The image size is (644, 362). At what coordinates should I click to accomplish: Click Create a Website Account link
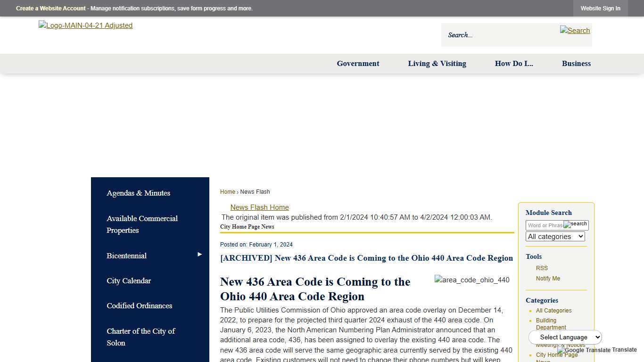50,8
